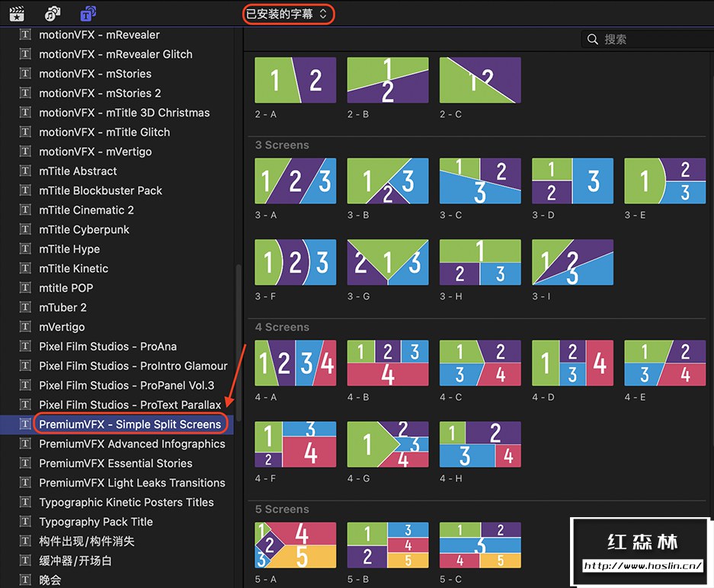714x588 pixels.
Task: Pick the 5 - C split screen layout
Action: [480, 545]
